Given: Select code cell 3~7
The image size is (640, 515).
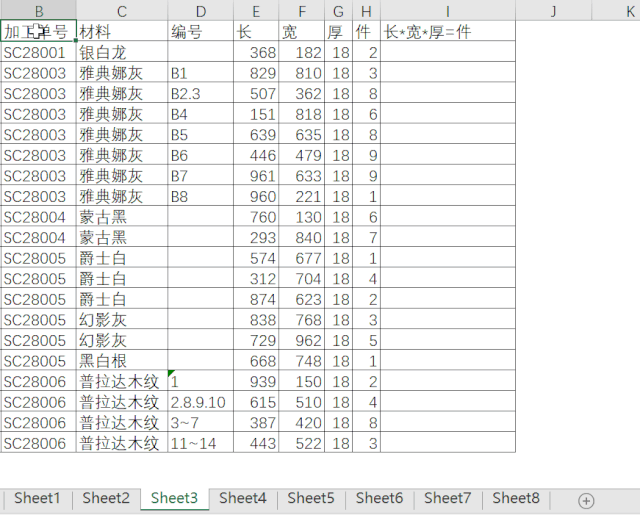Looking at the screenshot, I should pos(200,422).
